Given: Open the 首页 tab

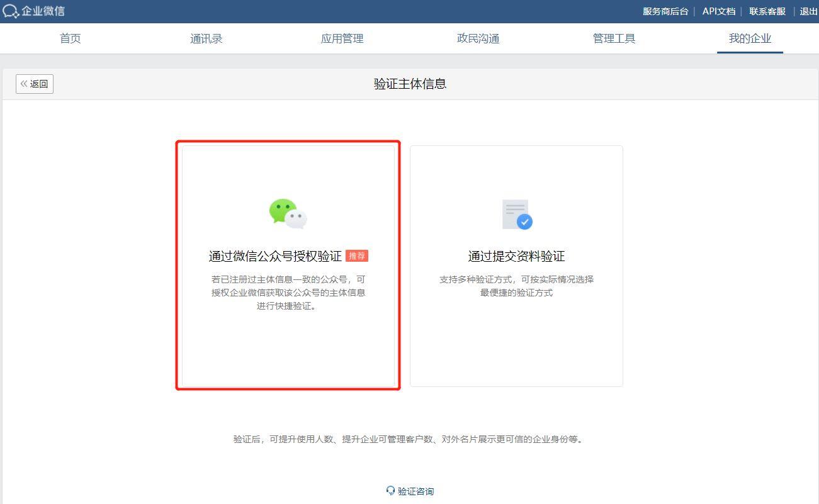Looking at the screenshot, I should [71, 38].
